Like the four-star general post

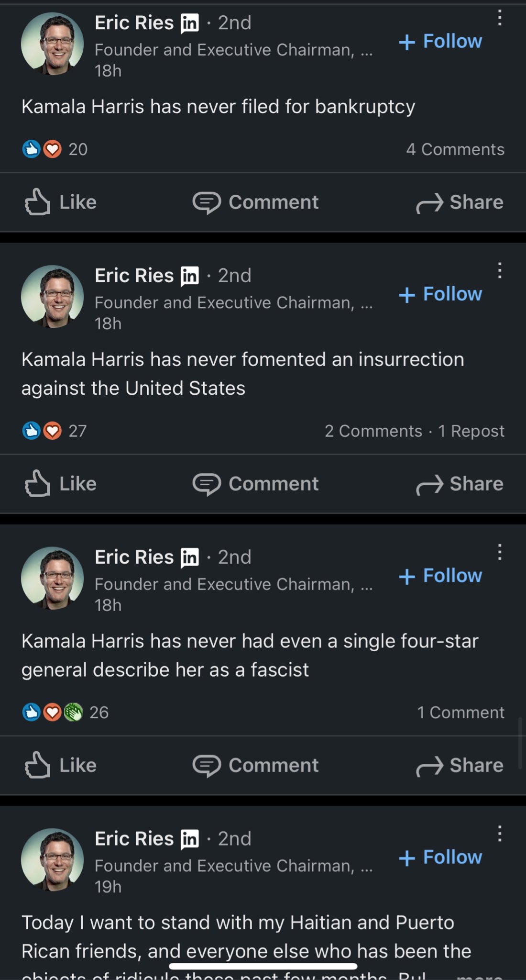(61, 765)
